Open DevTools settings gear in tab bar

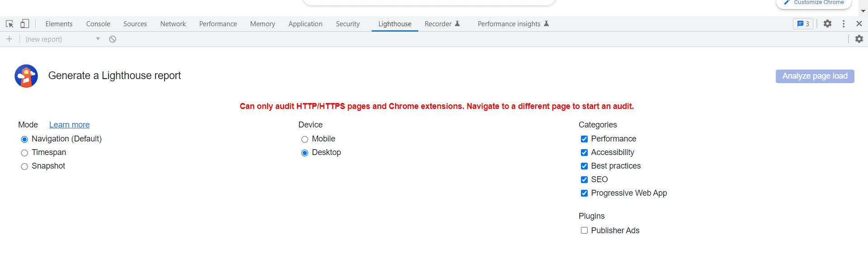click(827, 24)
